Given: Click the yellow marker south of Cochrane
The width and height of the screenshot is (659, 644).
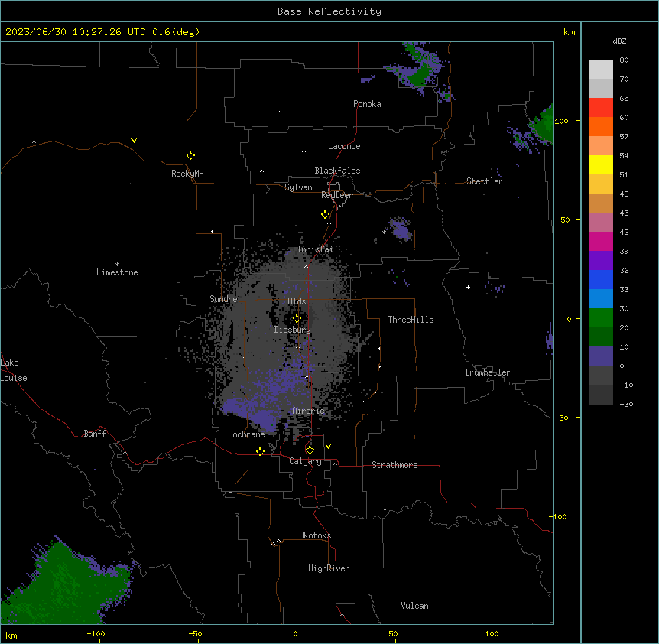Looking at the screenshot, I should (x=260, y=451).
